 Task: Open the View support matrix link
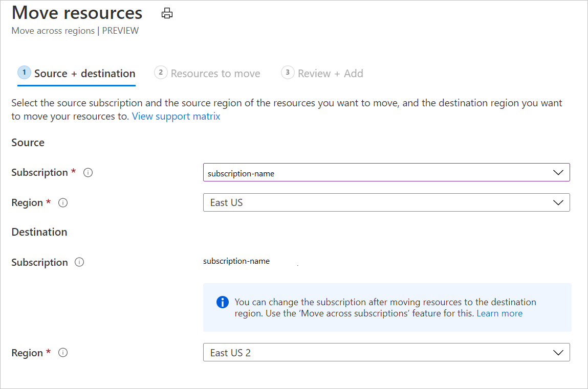[x=176, y=116]
